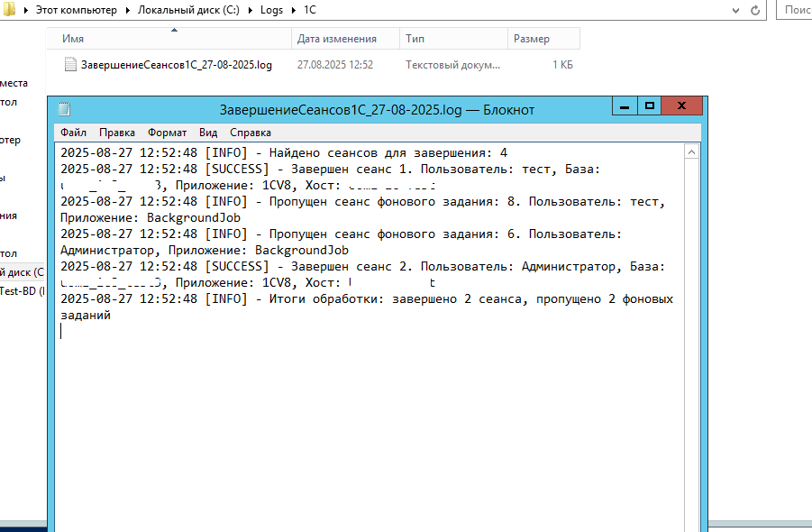
Task: Close the Notepad window
Action: pos(682,106)
